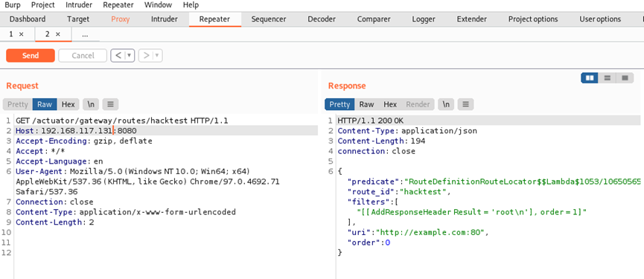This screenshot has width=644, height=279.
Task: Open the forward history dropdown arrow
Action: (x=157, y=55)
